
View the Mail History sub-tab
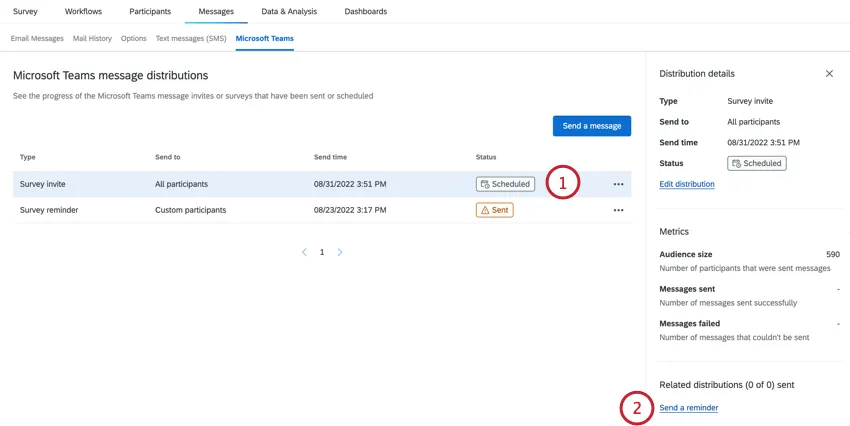[92, 39]
